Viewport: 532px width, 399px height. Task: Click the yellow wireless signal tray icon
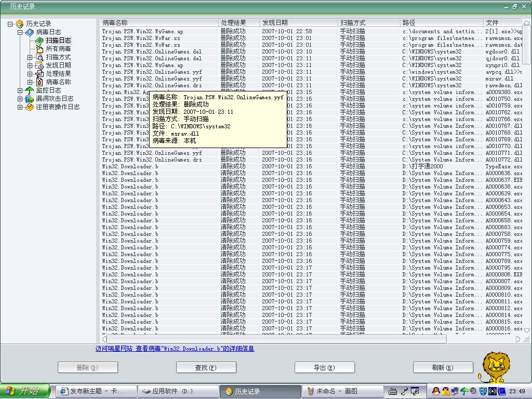click(493, 391)
